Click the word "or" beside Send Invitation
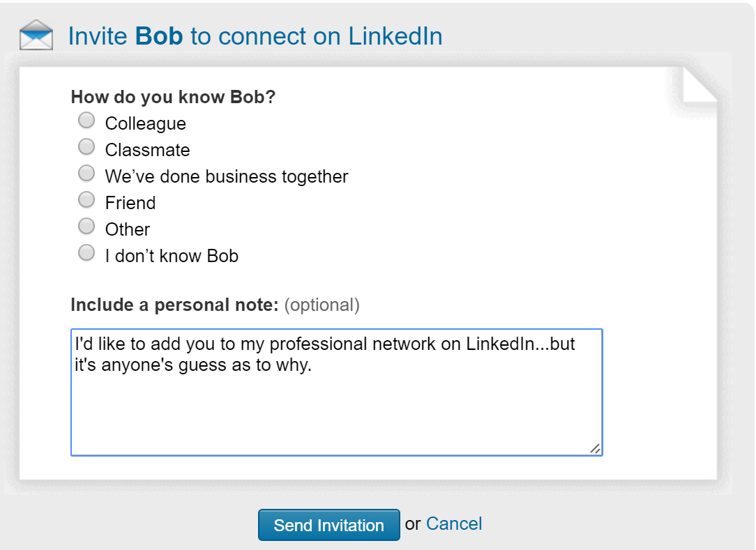 pyautogui.click(x=413, y=524)
